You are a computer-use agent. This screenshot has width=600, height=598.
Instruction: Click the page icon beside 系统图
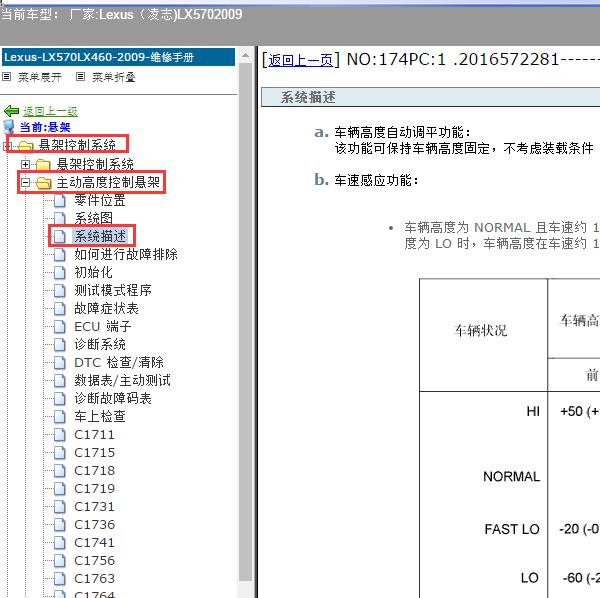point(60,218)
